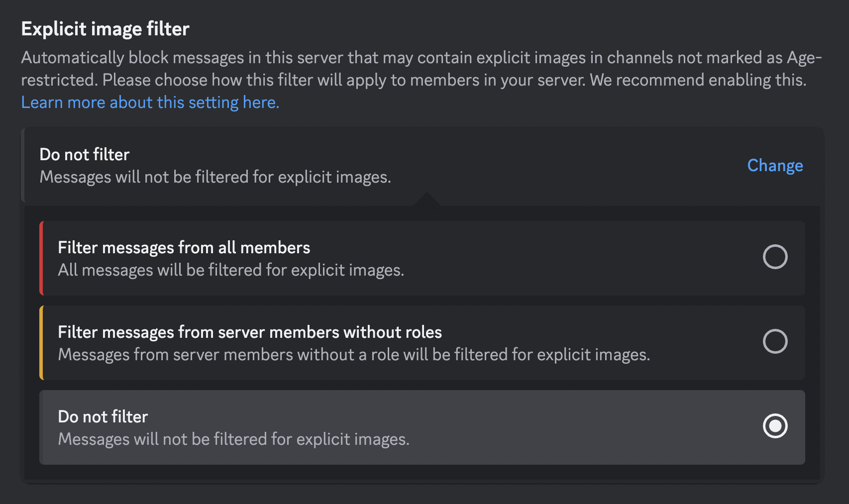Screen dimensions: 849x504
Task: Click the red severity bar on the all-members option
Action: 42,258
